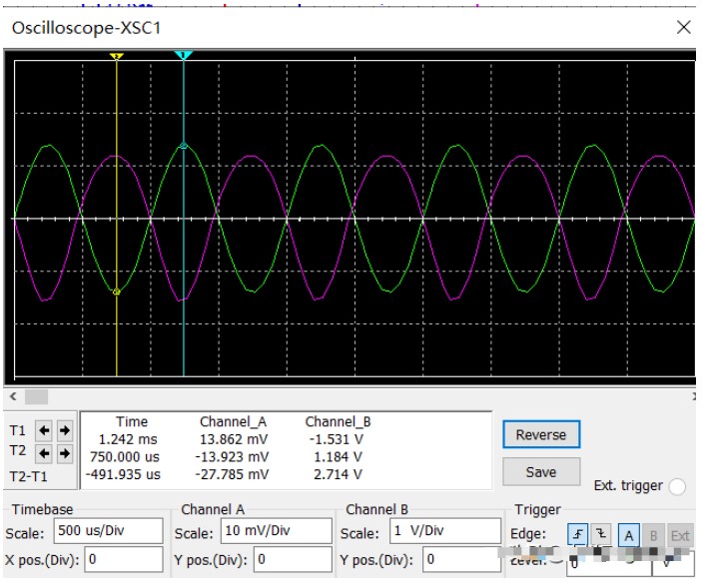Screen dimensions: 704x588
Task: Set trigger source to channel A
Action: pyautogui.click(x=630, y=534)
